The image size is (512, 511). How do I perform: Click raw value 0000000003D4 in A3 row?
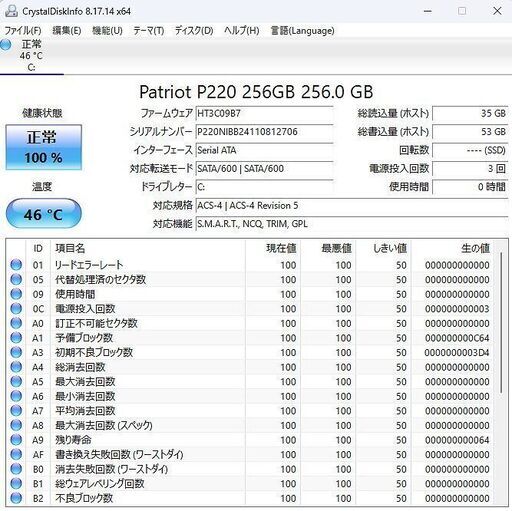coord(457,352)
